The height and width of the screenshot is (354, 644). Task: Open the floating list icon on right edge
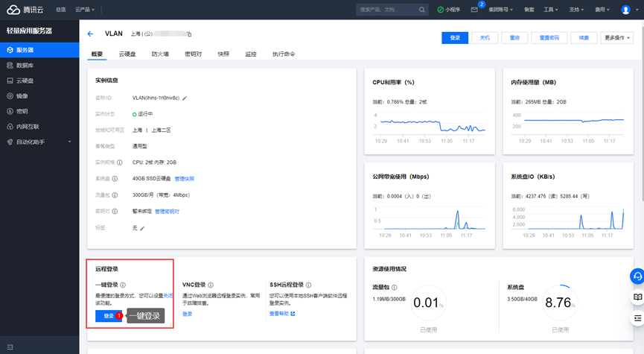[x=637, y=317]
